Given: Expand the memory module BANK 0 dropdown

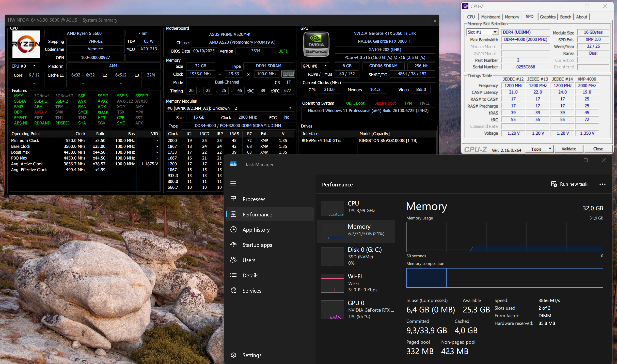Looking at the screenshot, I should (290, 108).
